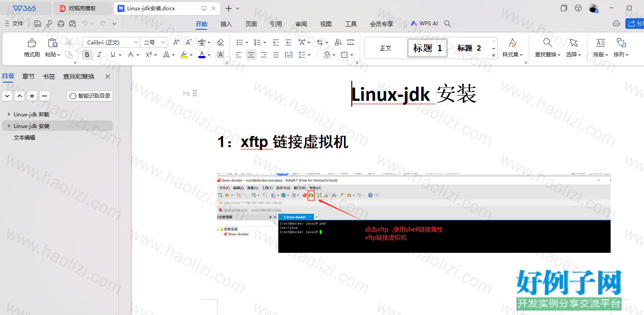Open quick access customize dropdown arrow
644x315 pixels.
pos(114,24)
